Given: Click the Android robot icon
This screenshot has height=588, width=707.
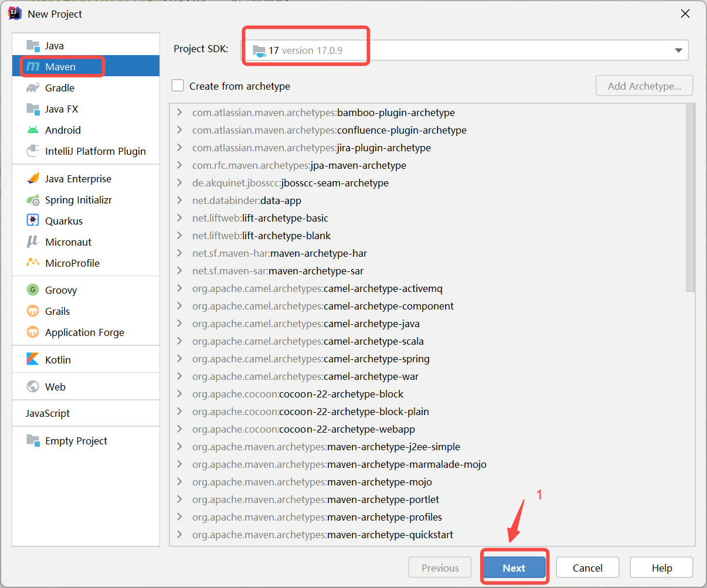Looking at the screenshot, I should tap(33, 130).
